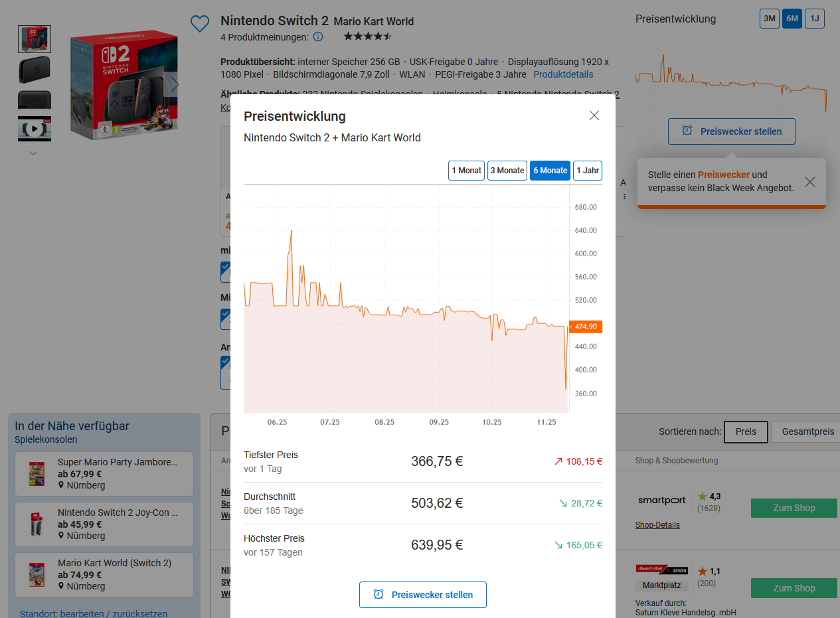
Task: Click the red 108,15 € price difference
Action: coord(578,461)
